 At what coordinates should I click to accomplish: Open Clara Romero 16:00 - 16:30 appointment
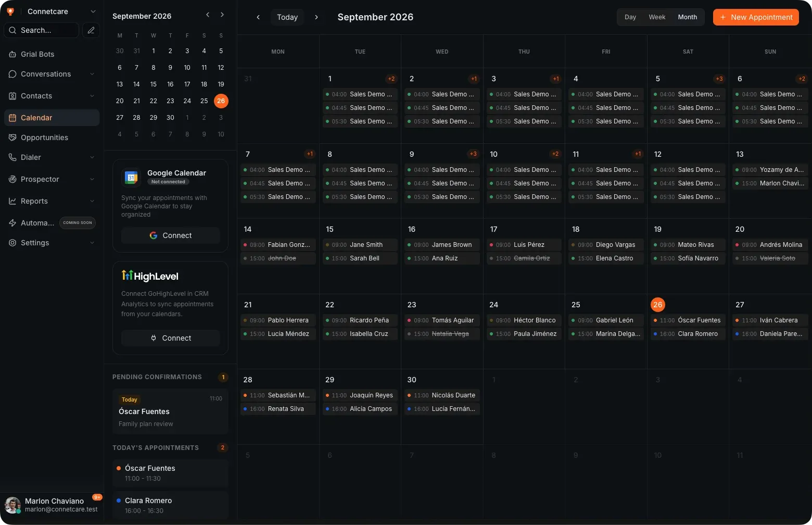pos(170,505)
